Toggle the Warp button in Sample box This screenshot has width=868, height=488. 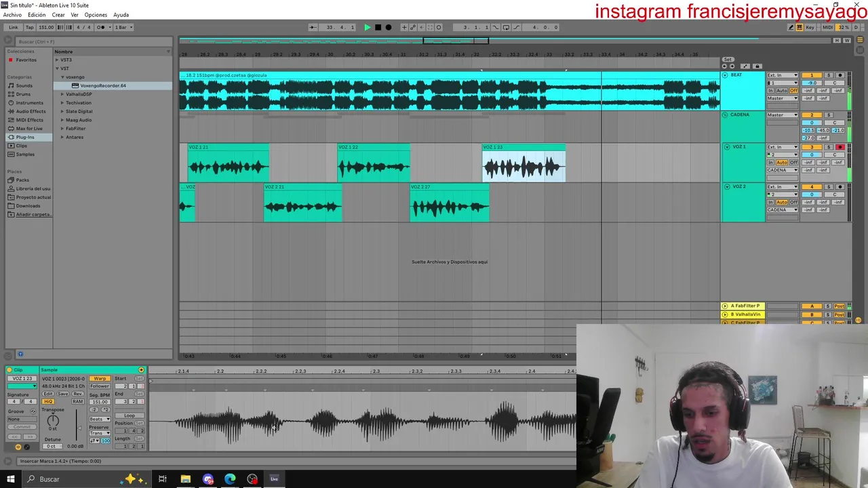click(x=100, y=378)
